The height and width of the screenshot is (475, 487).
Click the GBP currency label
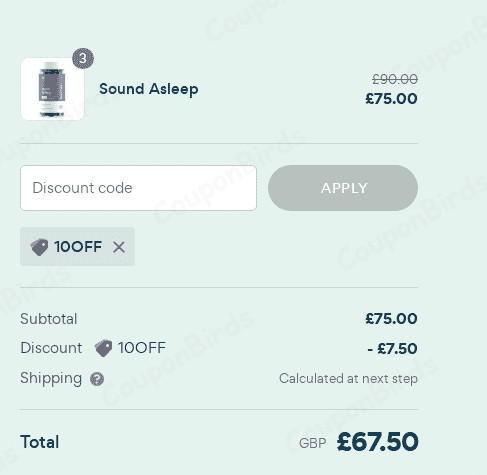313,443
